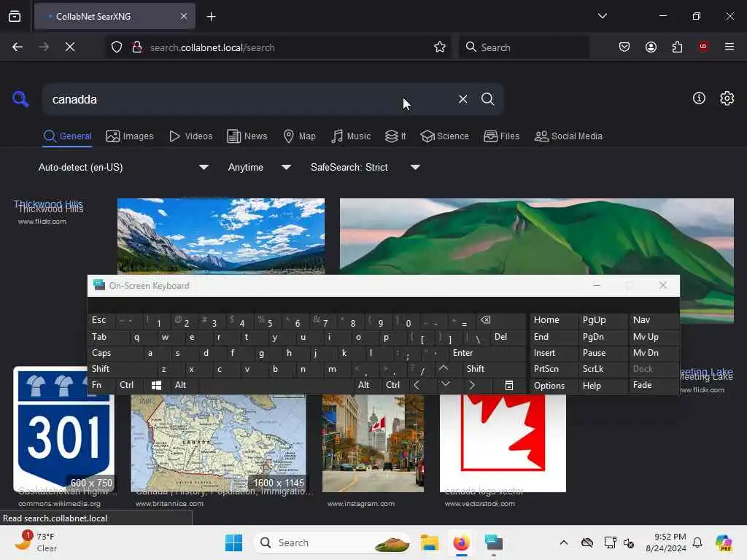Open instagram city street image
Screen dimensions: 747x560
point(373,443)
